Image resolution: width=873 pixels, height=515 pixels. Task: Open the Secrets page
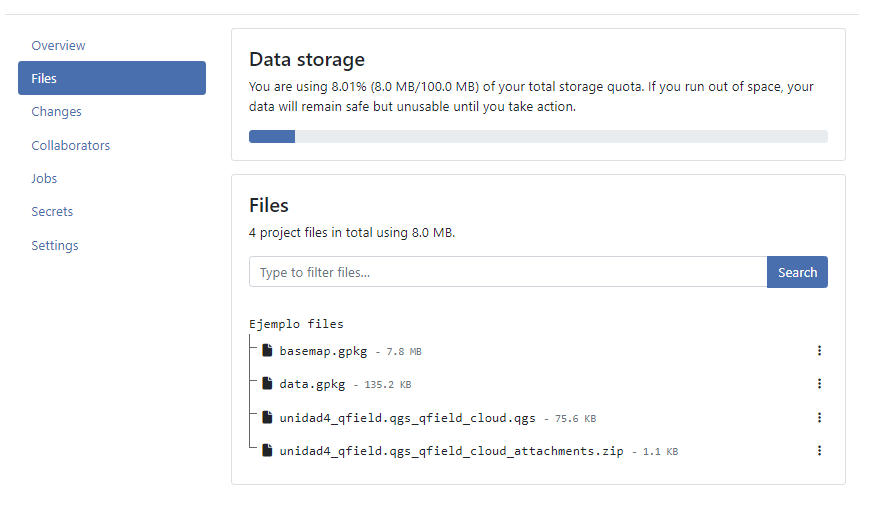[52, 212]
